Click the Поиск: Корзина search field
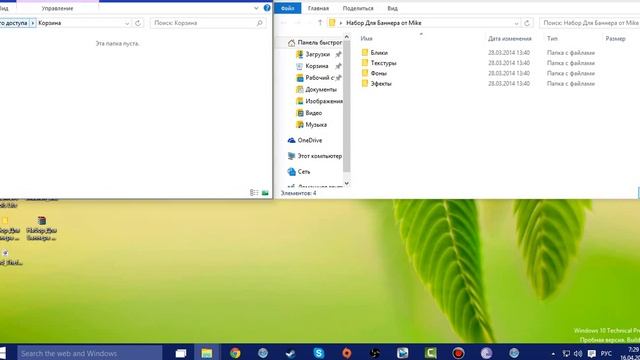This screenshot has width=640, height=360. click(208, 23)
